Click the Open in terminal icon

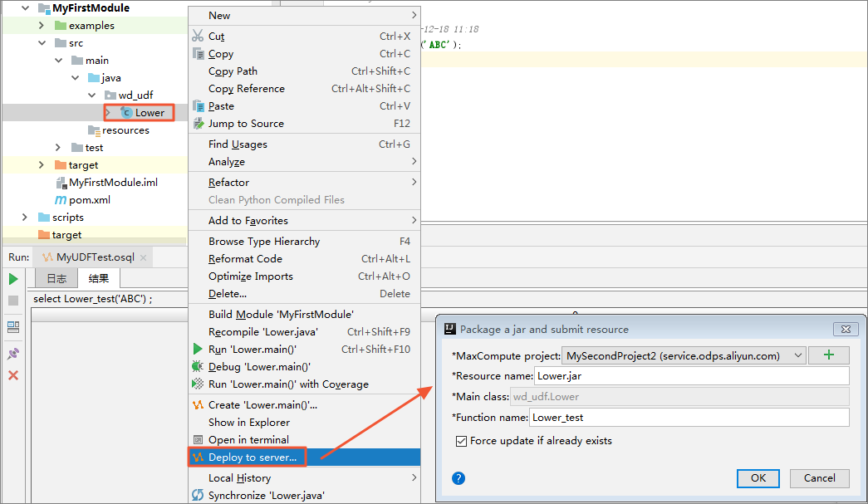click(x=198, y=440)
